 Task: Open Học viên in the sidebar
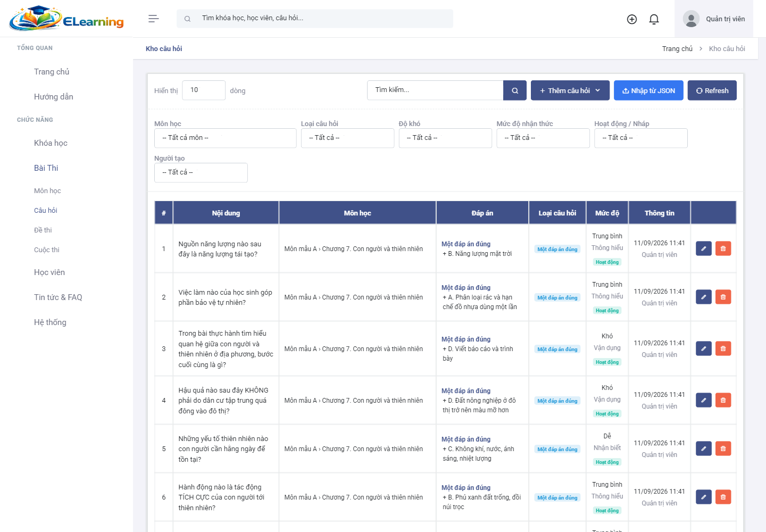[x=49, y=272]
